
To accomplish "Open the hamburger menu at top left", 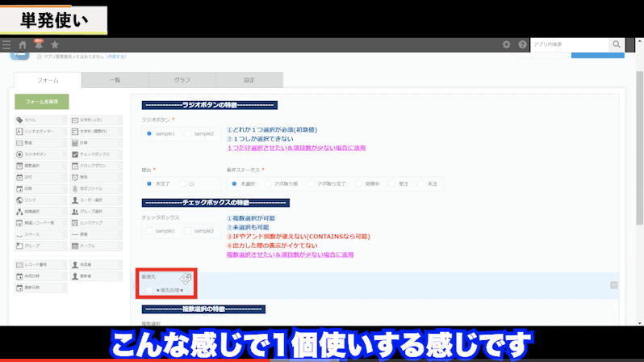I will click(6, 45).
